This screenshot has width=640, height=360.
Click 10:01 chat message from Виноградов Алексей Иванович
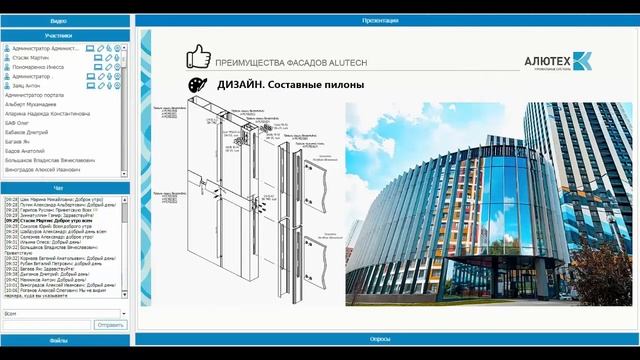coord(60,285)
